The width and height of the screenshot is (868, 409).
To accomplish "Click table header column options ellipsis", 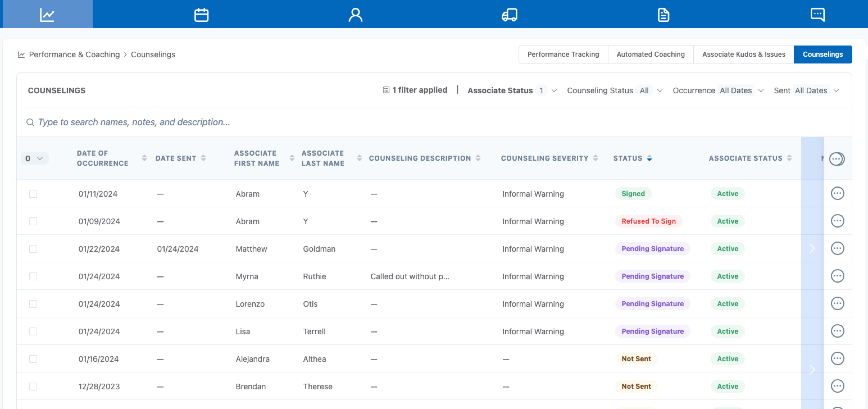I will 836,159.
